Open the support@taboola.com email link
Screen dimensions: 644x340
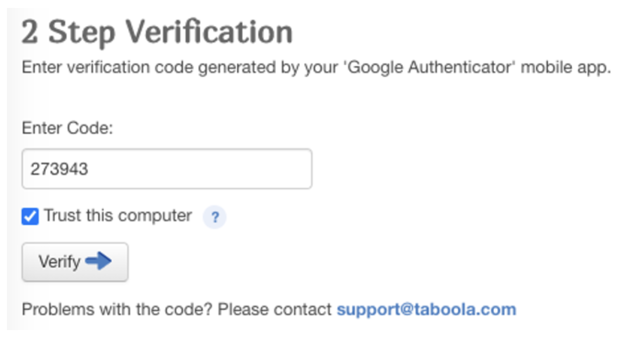tap(426, 310)
